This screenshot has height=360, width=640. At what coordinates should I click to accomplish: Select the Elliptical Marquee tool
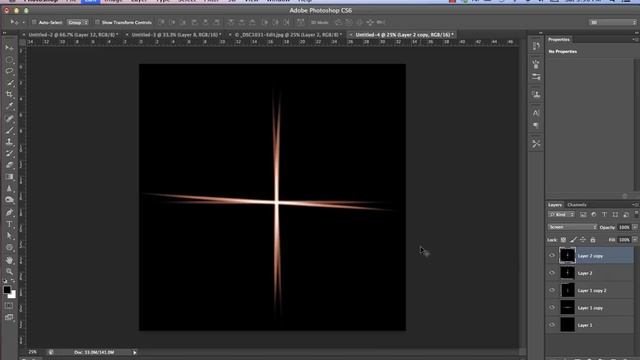pos(9,60)
